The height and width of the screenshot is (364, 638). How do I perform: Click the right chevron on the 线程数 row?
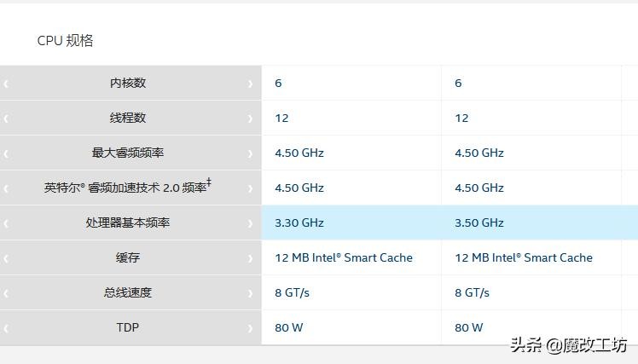pyautogui.click(x=250, y=118)
